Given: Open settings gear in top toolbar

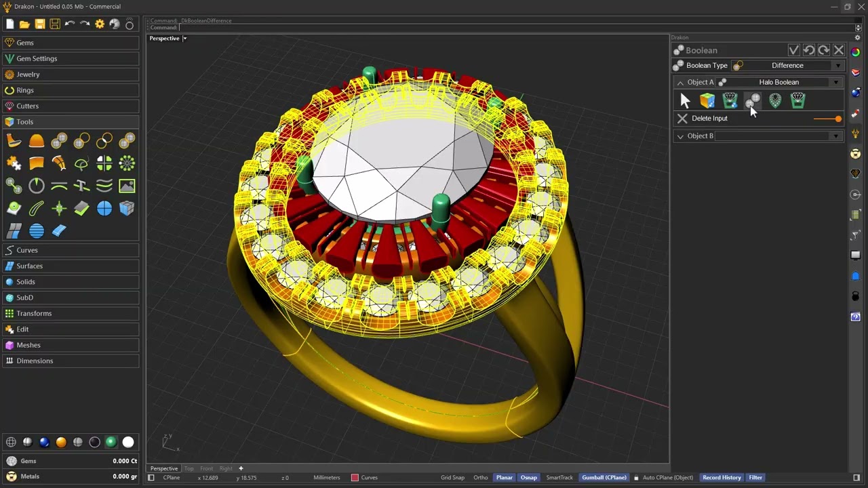Looking at the screenshot, I should coord(100,24).
